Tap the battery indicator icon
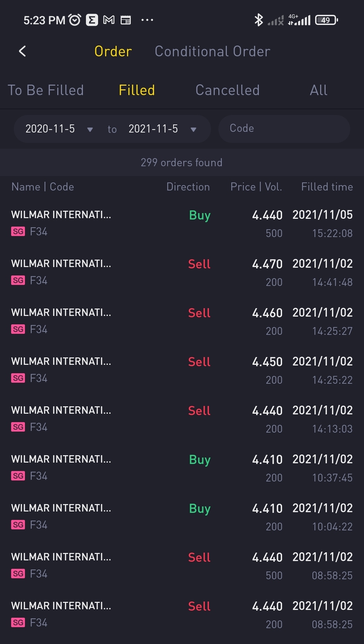This screenshot has height=644, width=364. pos(327,20)
